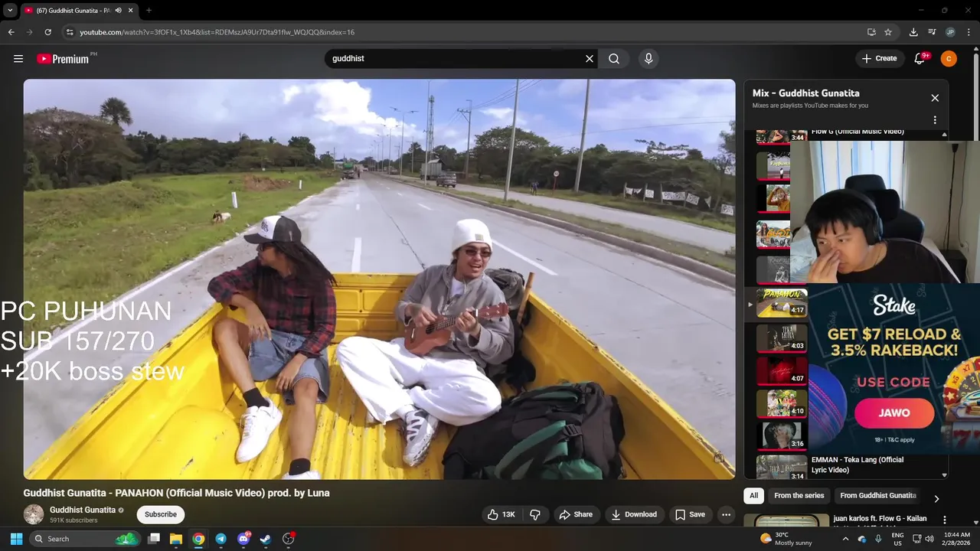980x551 pixels.
Task: Open Chrome downloads icon
Action: pyautogui.click(x=913, y=32)
